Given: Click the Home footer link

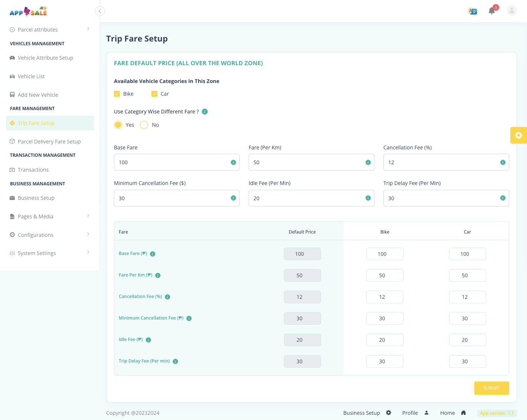Looking at the screenshot, I should coord(448,413).
